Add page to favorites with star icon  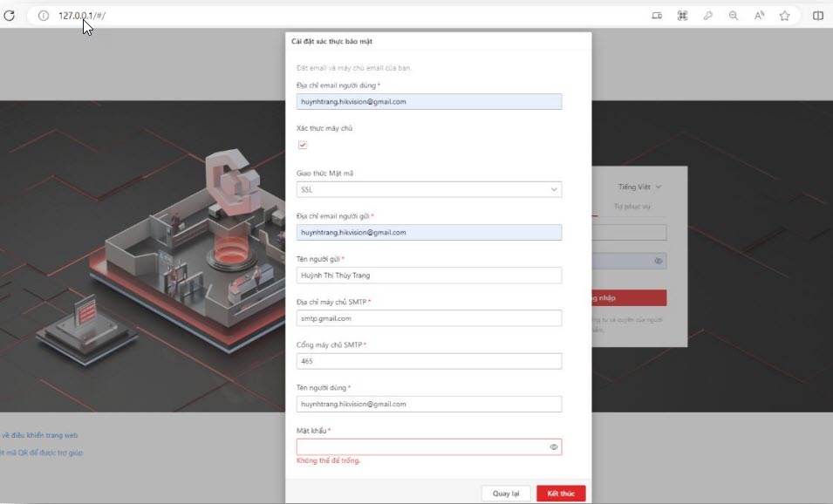(x=784, y=16)
